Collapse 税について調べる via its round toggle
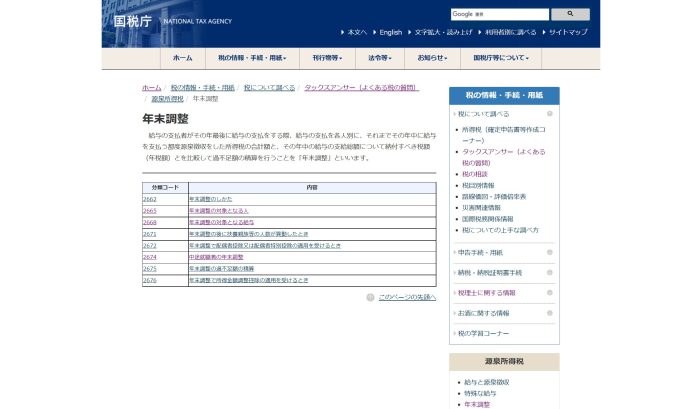700x409 pixels. click(x=550, y=114)
